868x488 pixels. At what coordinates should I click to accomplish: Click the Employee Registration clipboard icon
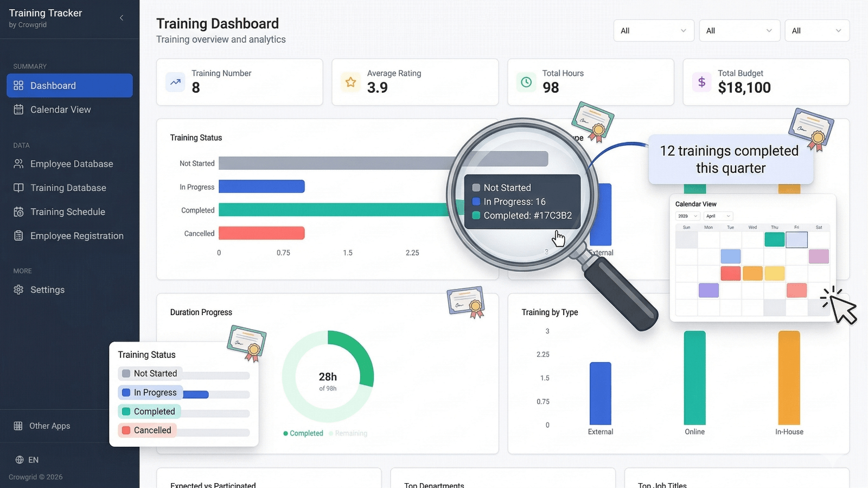(18, 236)
